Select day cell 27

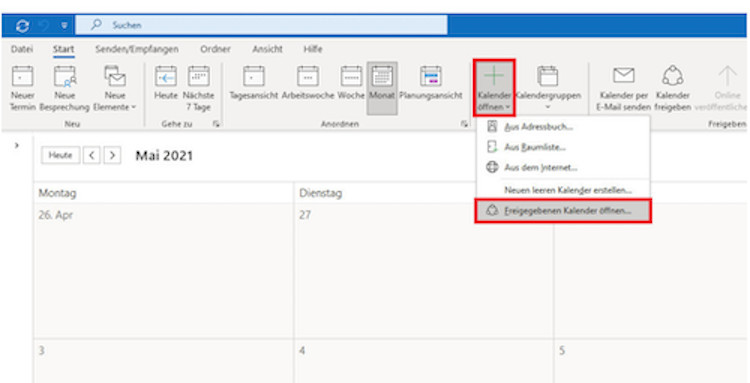[x=424, y=270]
